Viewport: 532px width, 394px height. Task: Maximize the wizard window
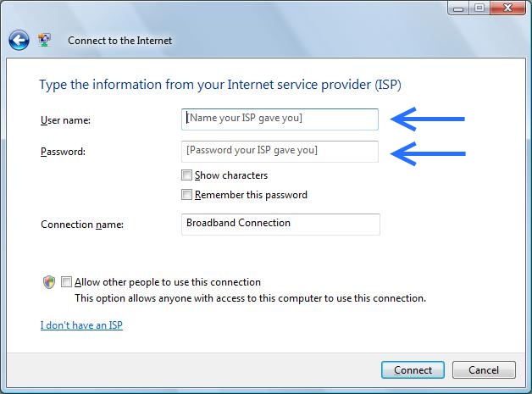478,8
